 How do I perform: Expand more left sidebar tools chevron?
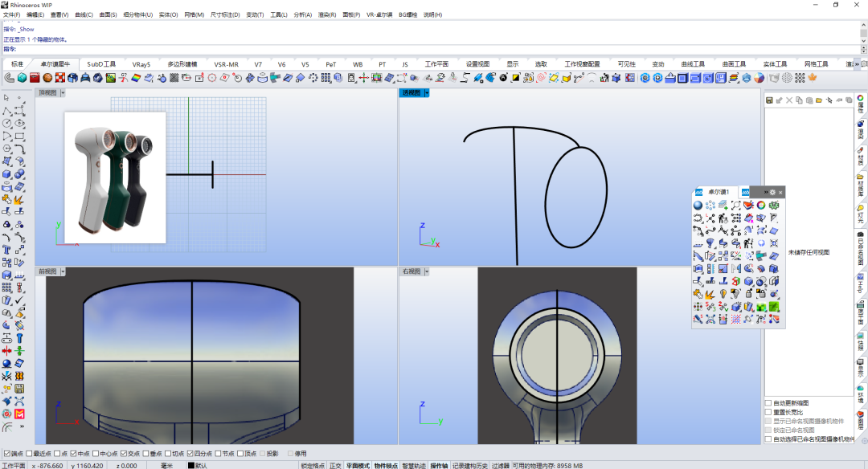pos(23,426)
